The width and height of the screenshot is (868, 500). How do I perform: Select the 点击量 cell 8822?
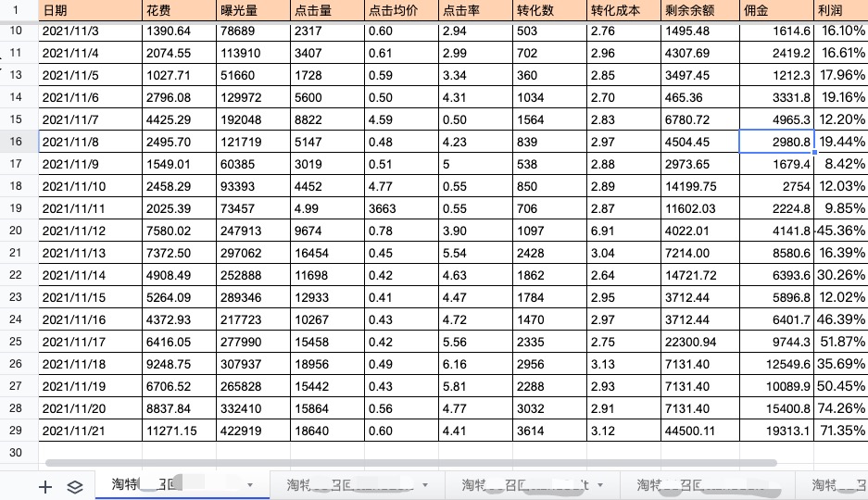point(328,119)
